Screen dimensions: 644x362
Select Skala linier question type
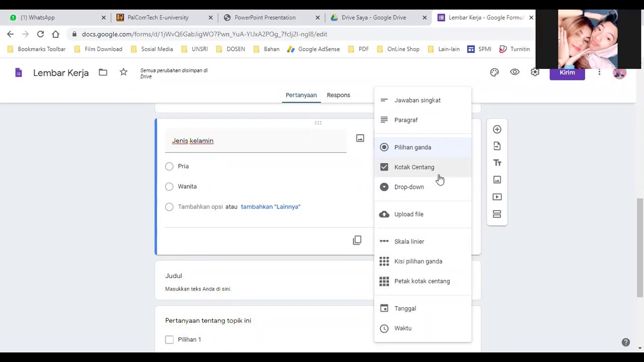(423, 241)
